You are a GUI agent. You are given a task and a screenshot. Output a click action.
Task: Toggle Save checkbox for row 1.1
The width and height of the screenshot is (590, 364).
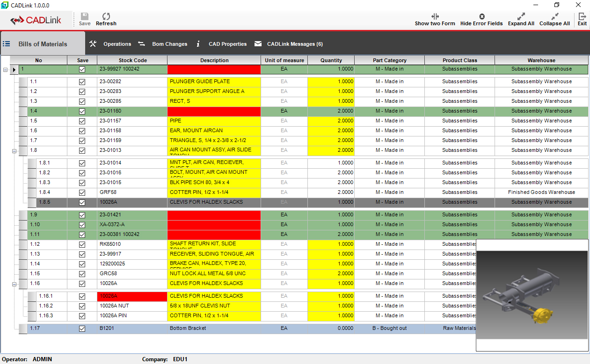[x=82, y=82]
